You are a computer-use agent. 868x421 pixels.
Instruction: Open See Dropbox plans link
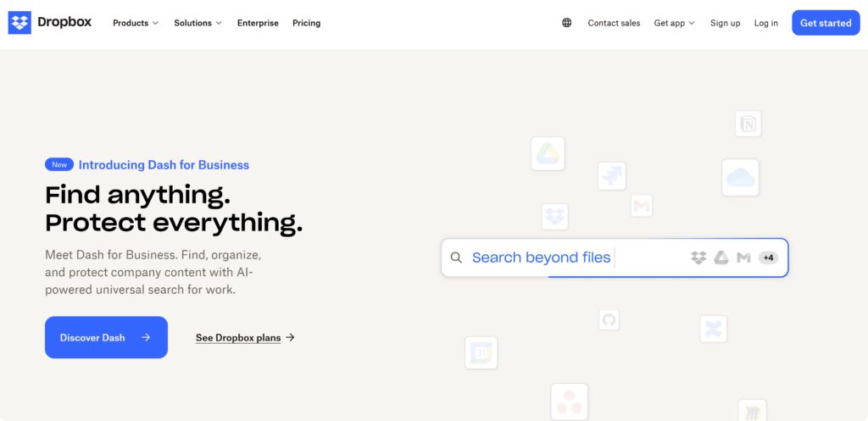pyautogui.click(x=238, y=337)
